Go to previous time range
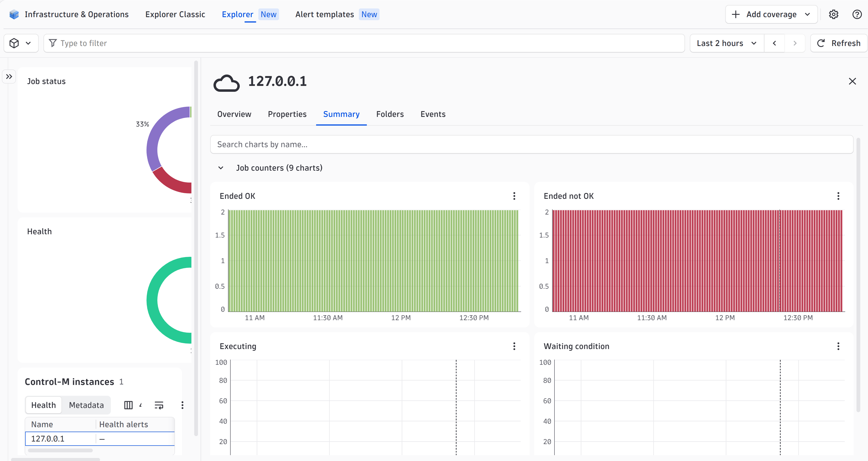 pos(774,43)
